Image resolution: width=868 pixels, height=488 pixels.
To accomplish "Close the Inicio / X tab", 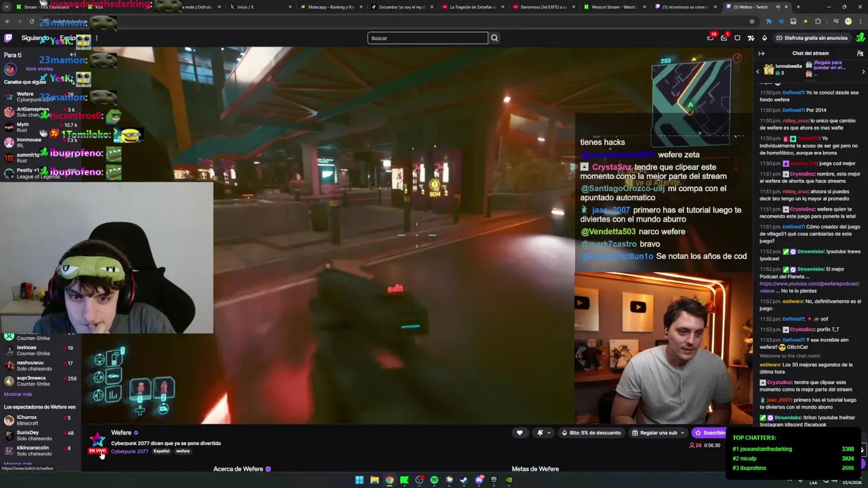I will 290,7.
